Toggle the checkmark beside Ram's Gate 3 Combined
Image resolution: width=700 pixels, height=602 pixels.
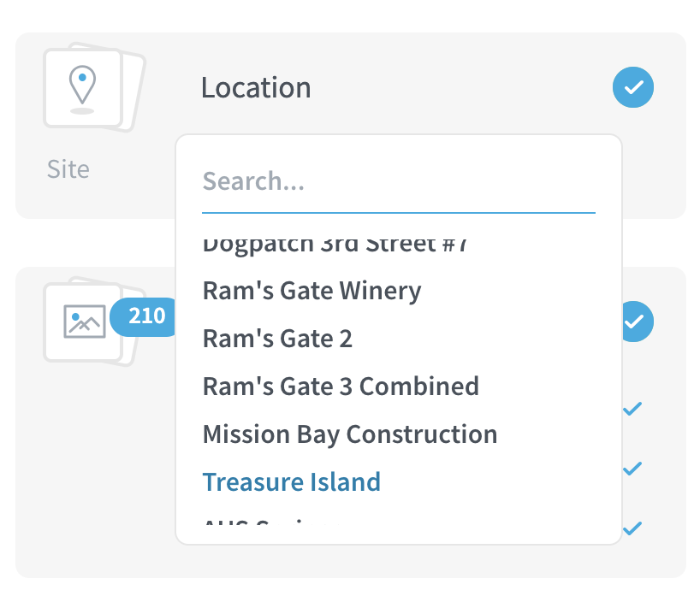[632, 409]
